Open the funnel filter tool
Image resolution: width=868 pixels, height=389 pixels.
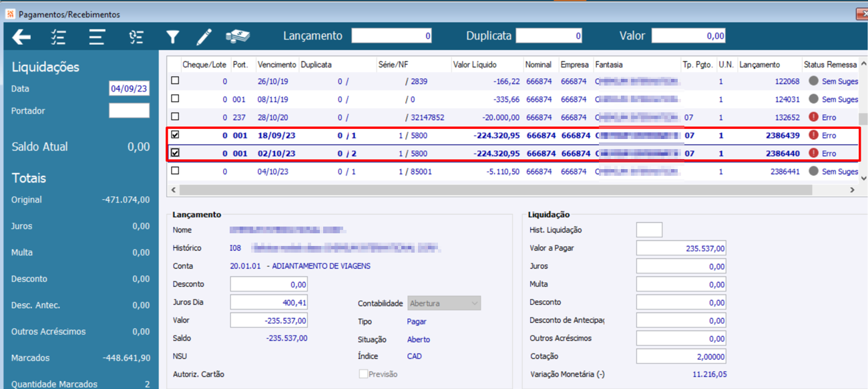pos(173,37)
